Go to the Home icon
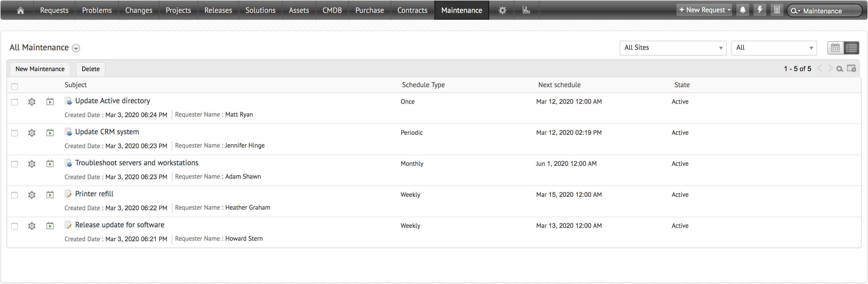Image resolution: width=868 pixels, height=284 pixels. coord(21,10)
